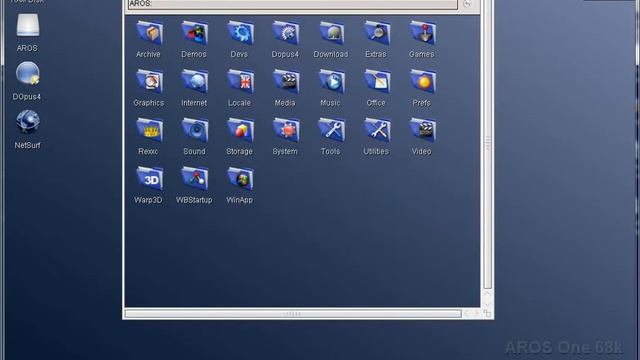Click the button right of the path field
Viewport: 640px width, 360px height.
[x=467, y=4]
